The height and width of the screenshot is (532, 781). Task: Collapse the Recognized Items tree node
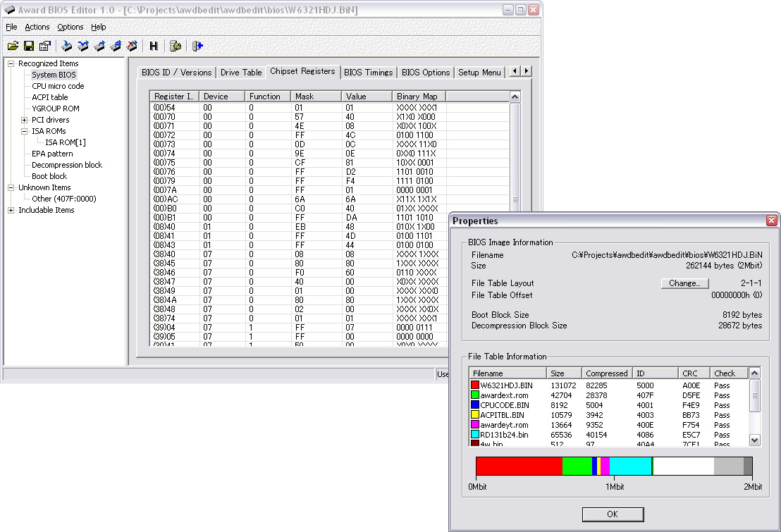[x=11, y=63]
